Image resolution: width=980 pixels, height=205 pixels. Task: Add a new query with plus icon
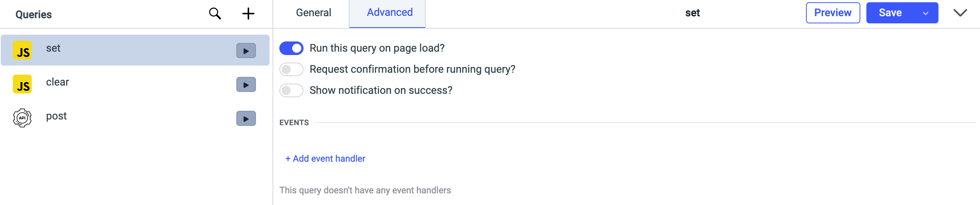tap(248, 14)
